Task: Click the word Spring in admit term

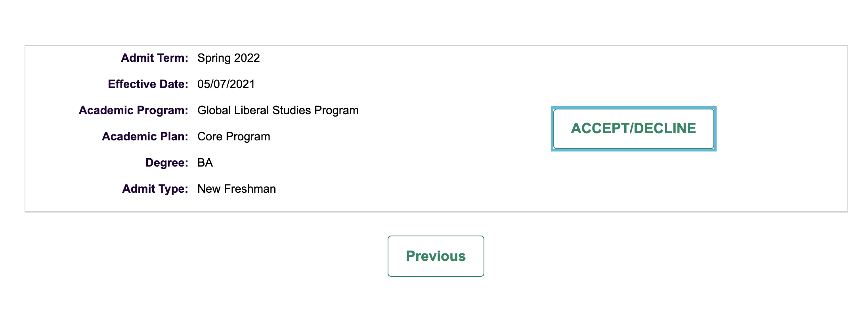Action: tap(214, 58)
